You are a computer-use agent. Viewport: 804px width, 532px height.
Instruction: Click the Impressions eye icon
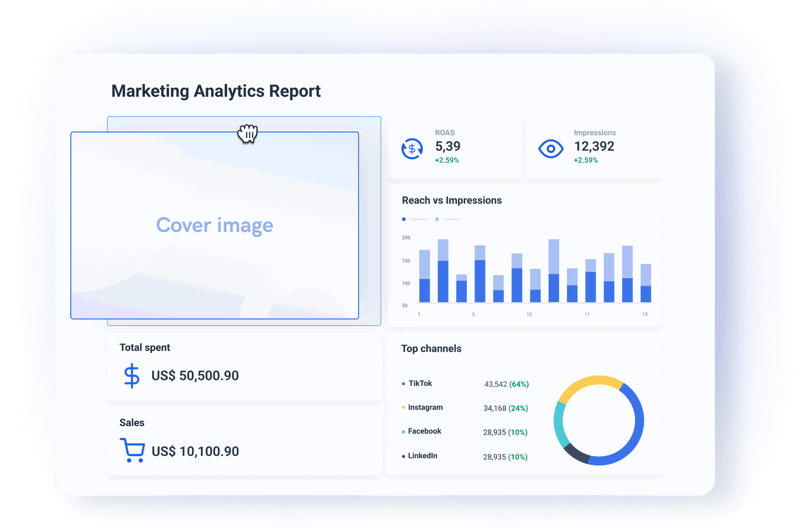[x=551, y=148]
